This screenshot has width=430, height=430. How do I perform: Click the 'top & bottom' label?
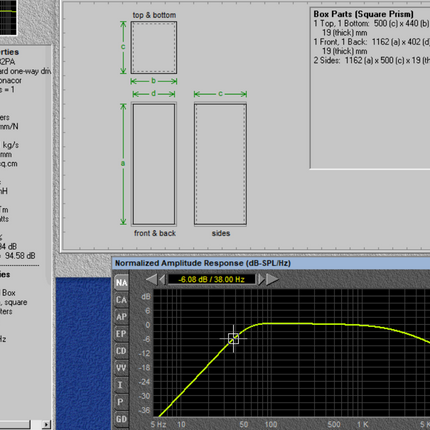(154, 15)
